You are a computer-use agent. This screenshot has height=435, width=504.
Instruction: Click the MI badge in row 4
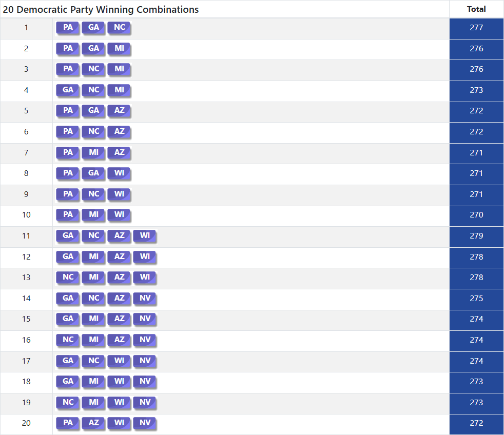tap(119, 90)
